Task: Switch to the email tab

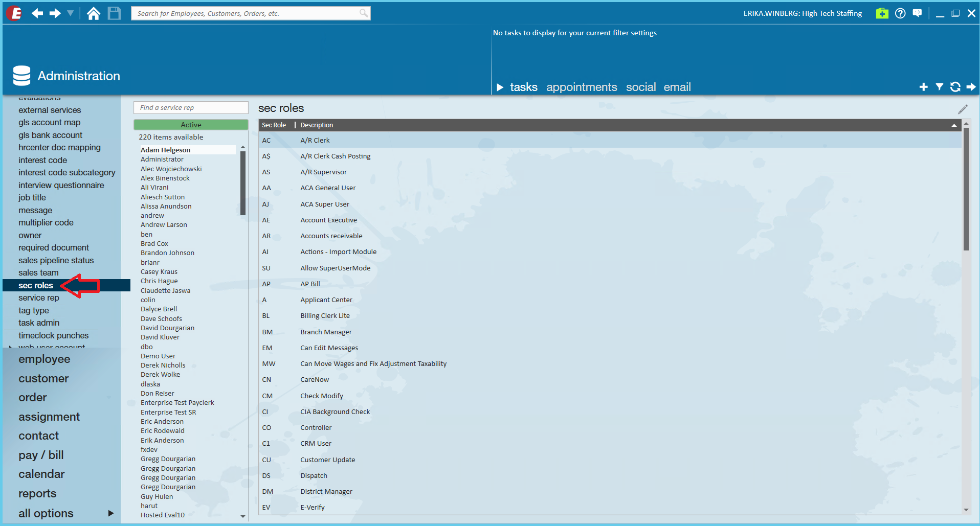Action: 677,87
